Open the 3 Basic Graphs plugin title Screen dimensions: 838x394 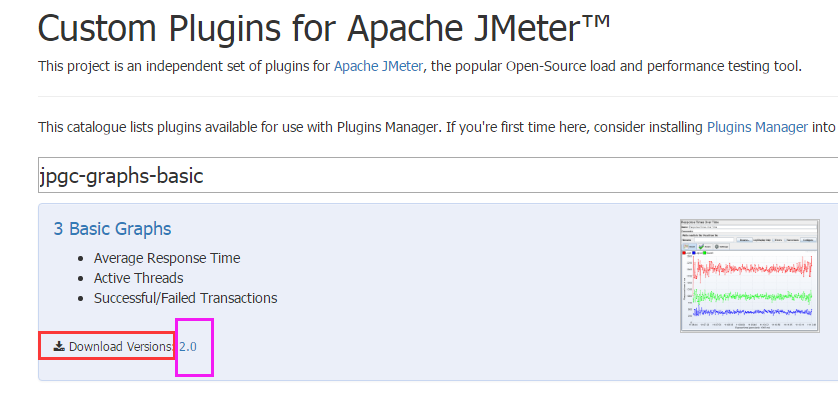[112, 229]
